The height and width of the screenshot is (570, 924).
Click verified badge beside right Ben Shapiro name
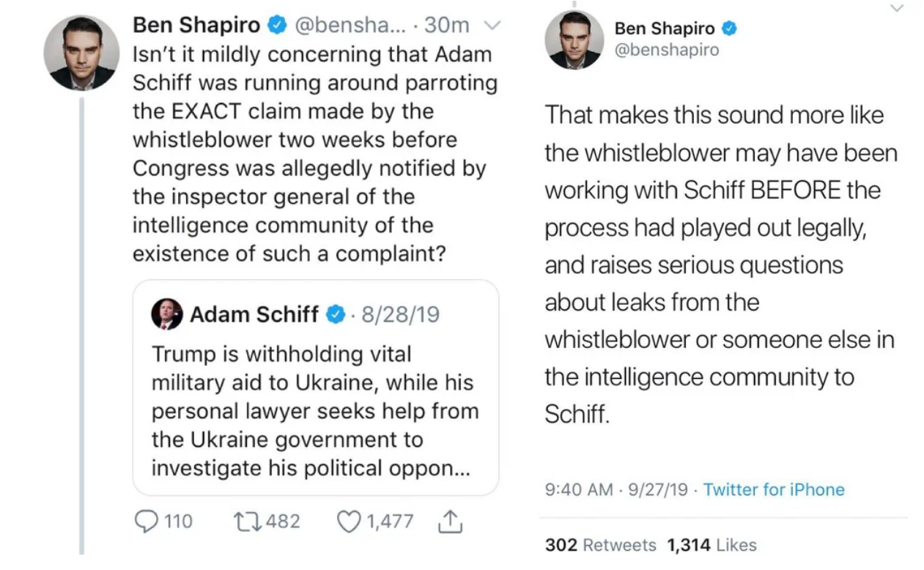(x=729, y=29)
